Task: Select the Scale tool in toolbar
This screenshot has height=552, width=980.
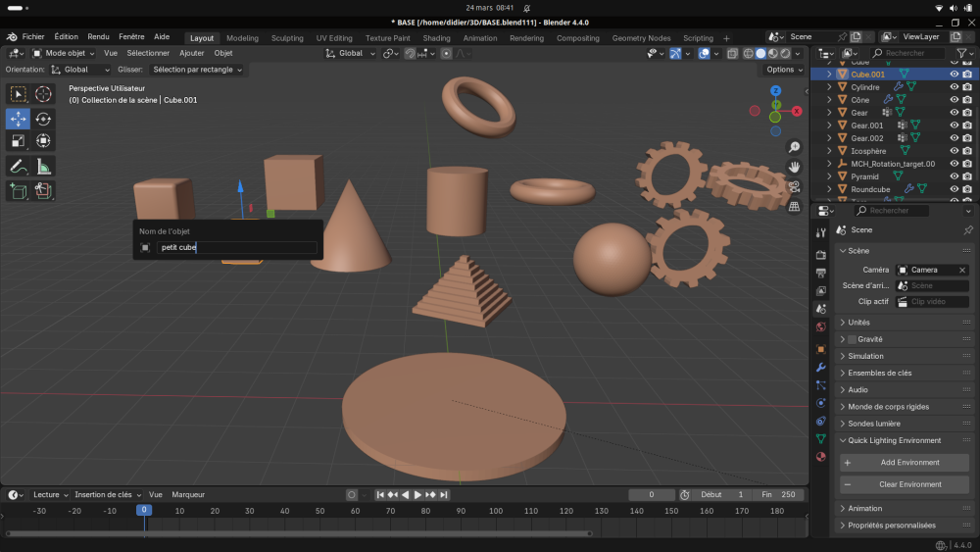Action: (x=18, y=141)
